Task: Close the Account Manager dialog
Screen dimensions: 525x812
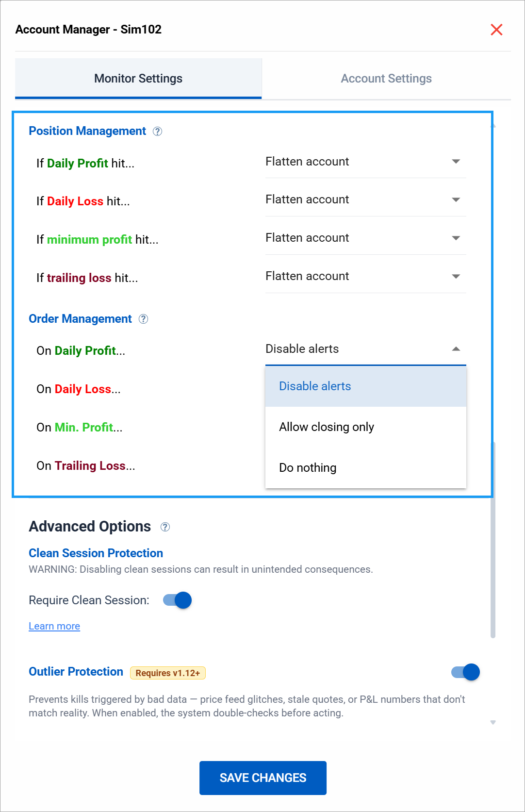Action: point(496,30)
